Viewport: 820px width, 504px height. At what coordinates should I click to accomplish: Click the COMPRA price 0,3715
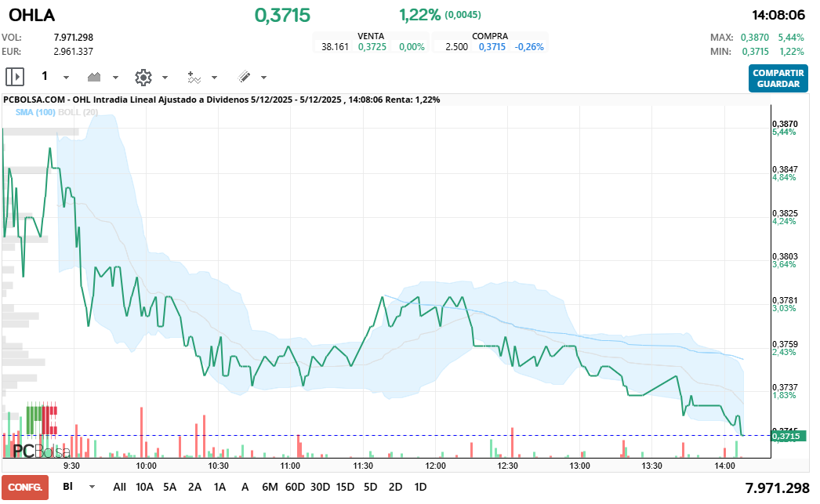click(x=492, y=46)
